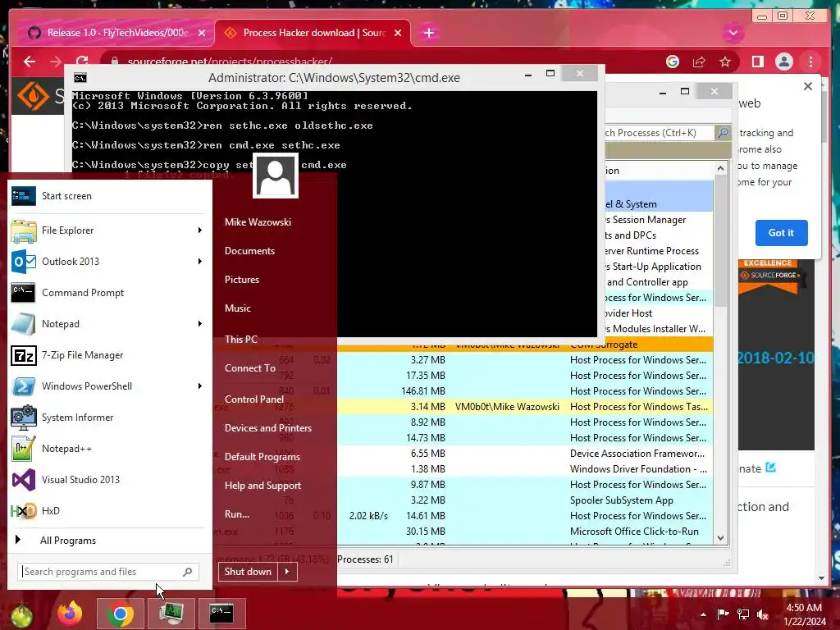840x630 pixels.
Task: Close the Process Hacker download tab
Action: [x=398, y=33]
